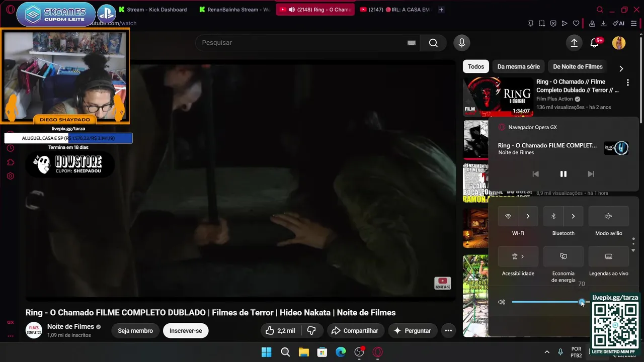Viewport: 644px width, 362px height.
Task: Show next filter chips arrow
Action: point(621,69)
